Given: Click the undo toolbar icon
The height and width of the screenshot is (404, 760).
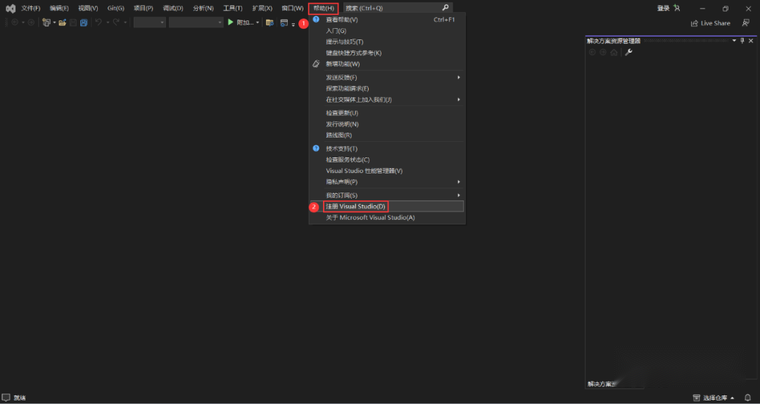Looking at the screenshot, I should pos(98,22).
